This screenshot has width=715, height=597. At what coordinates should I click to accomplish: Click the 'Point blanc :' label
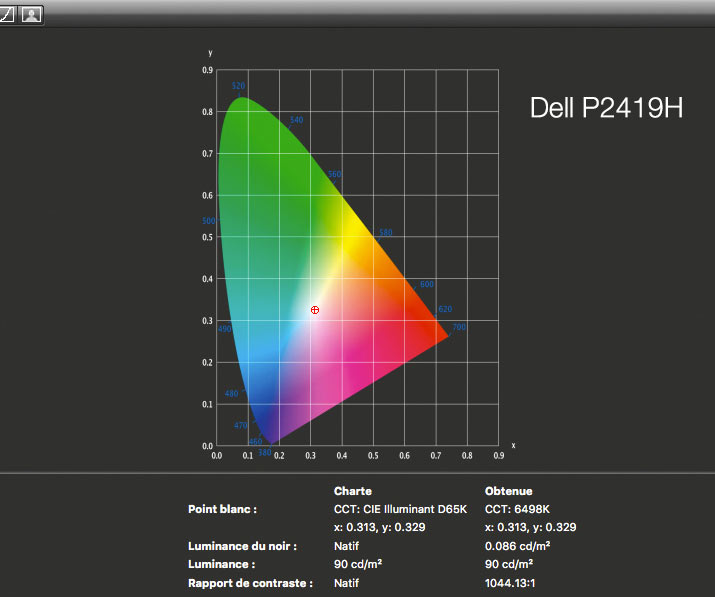(x=222, y=509)
